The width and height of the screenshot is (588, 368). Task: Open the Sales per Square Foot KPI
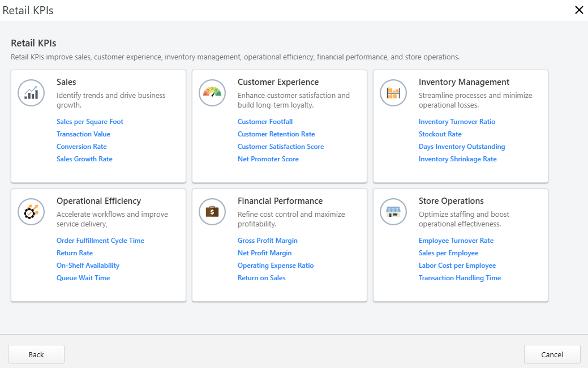tap(89, 121)
